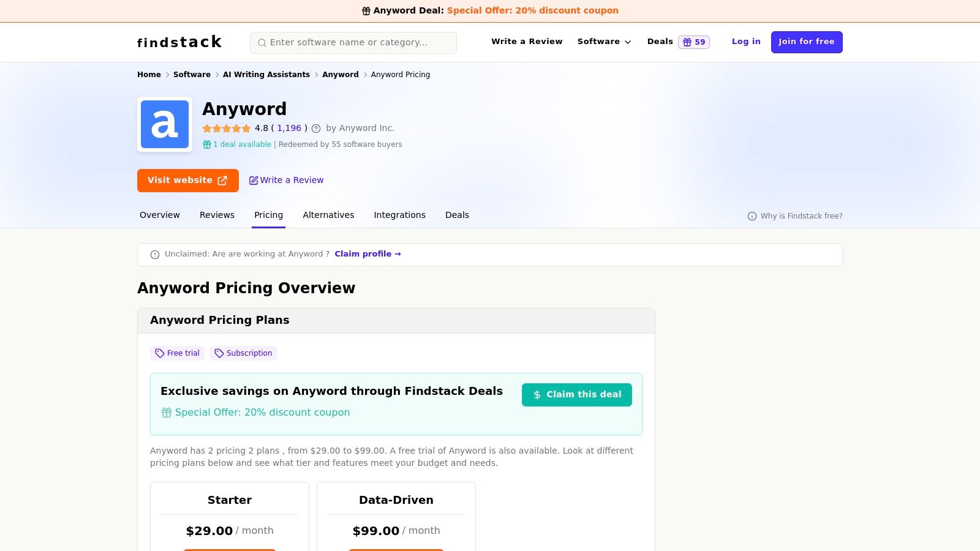The image size is (980, 551).
Task: Open the 1,196 reviews count link
Action: point(289,128)
